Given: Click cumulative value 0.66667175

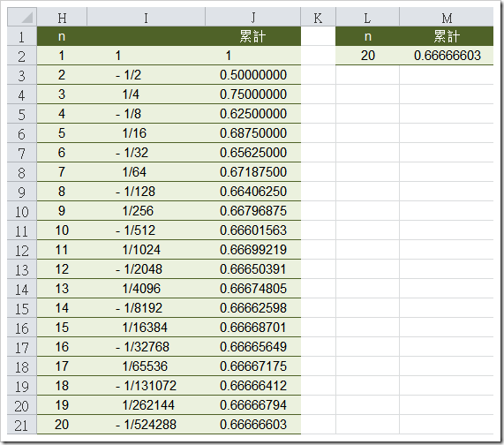Looking at the screenshot, I should tap(253, 366).
